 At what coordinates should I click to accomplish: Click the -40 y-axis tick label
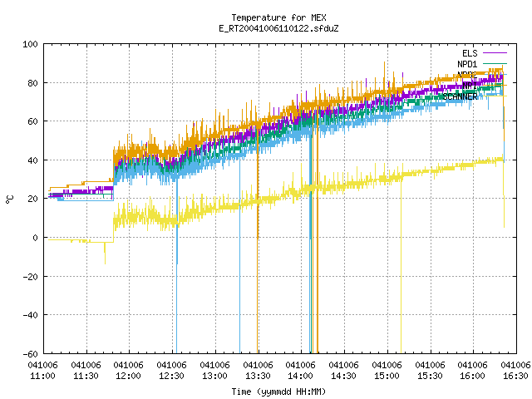[x=30, y=315]
